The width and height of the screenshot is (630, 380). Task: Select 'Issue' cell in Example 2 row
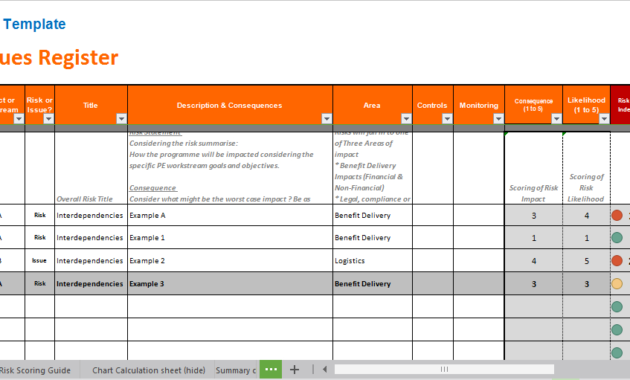(39, 261)
